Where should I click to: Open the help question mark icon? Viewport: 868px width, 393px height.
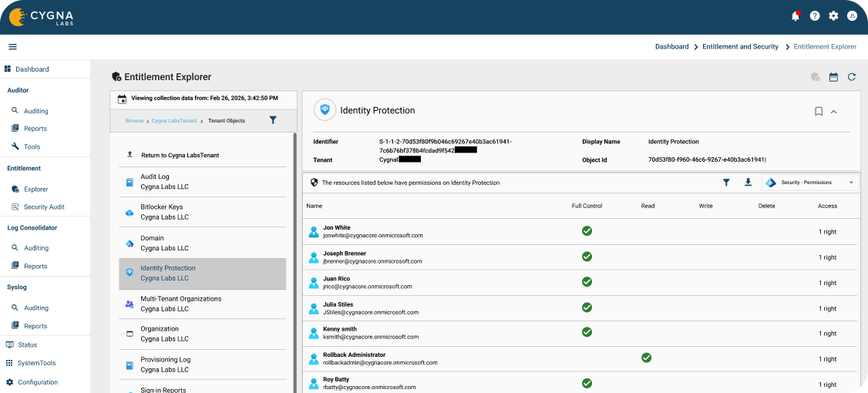pyautogui.click(x=814, y=16)
